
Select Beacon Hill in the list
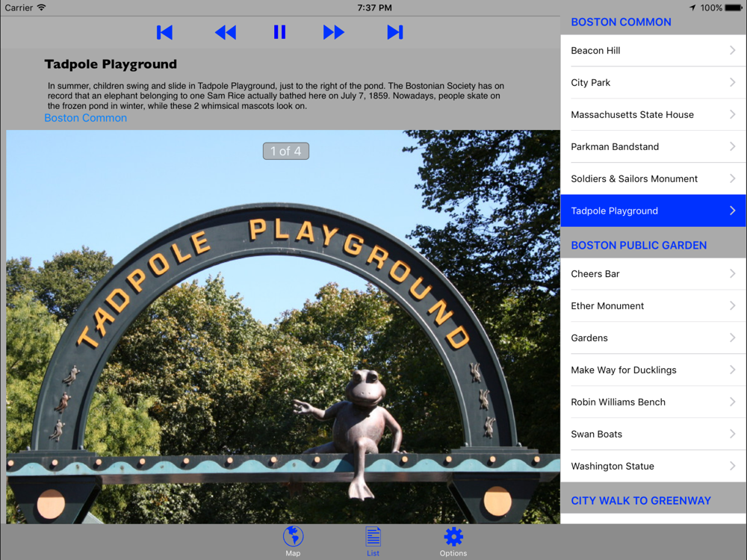654,51
